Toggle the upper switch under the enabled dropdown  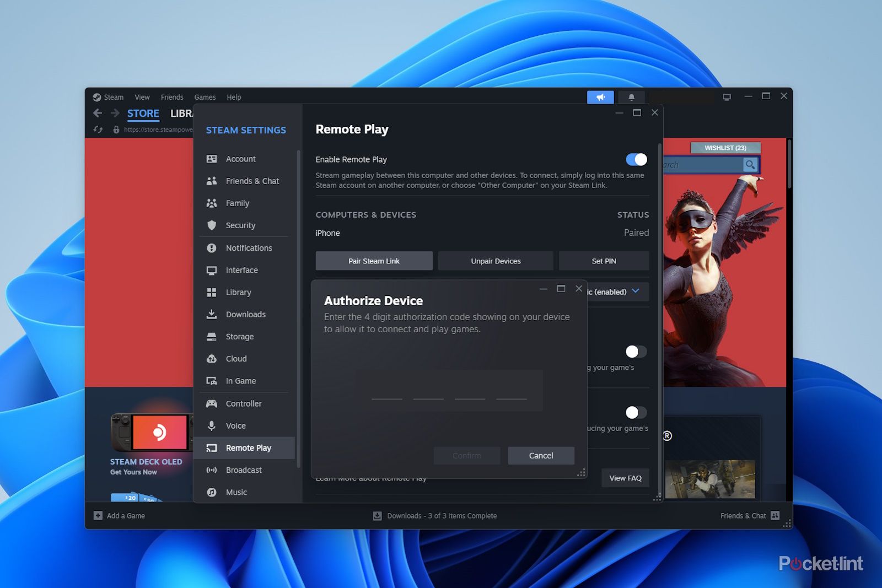(636, 352)
